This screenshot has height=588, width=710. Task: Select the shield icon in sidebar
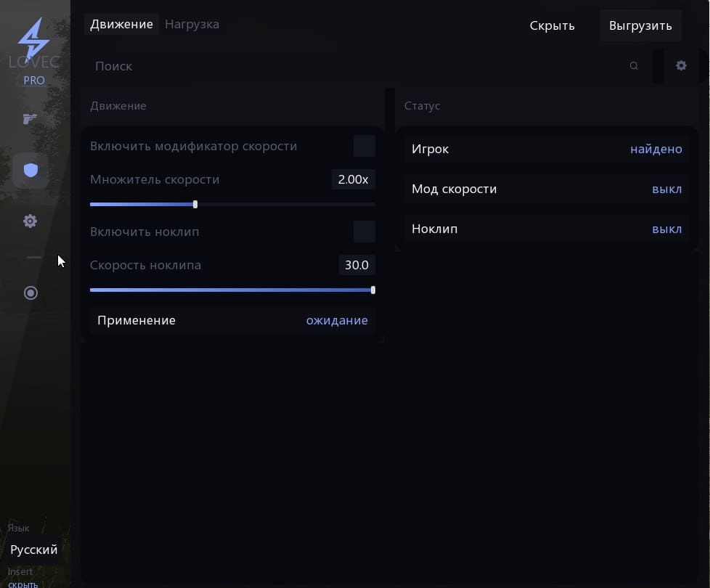(x=30, y=171)
